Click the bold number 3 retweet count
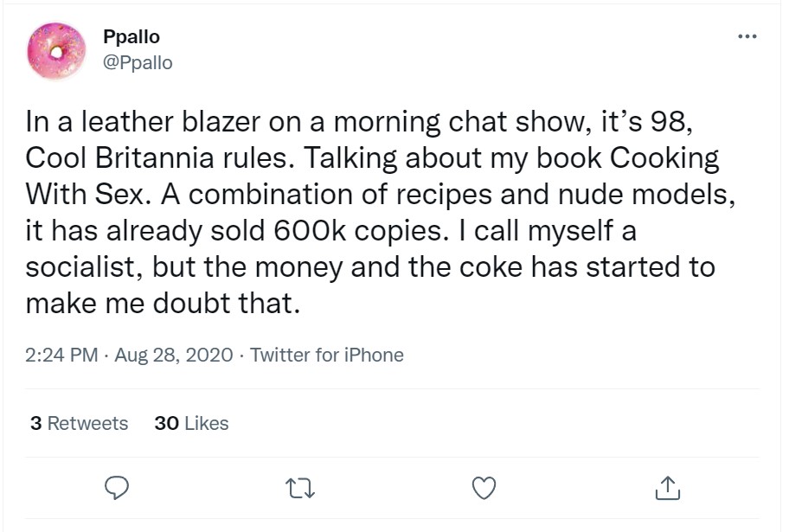The image size is (789, 532). [x=35, y=424]
